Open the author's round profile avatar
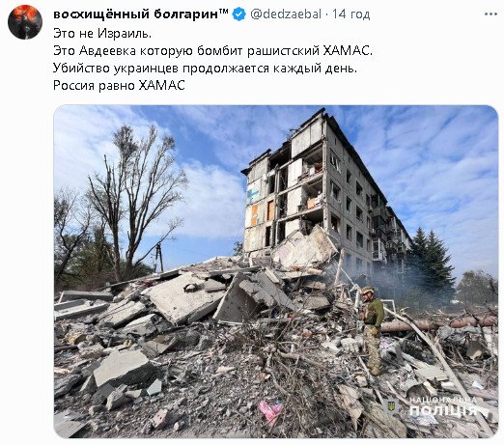Viewport: 504px width, 445px height. click(25, 22)
